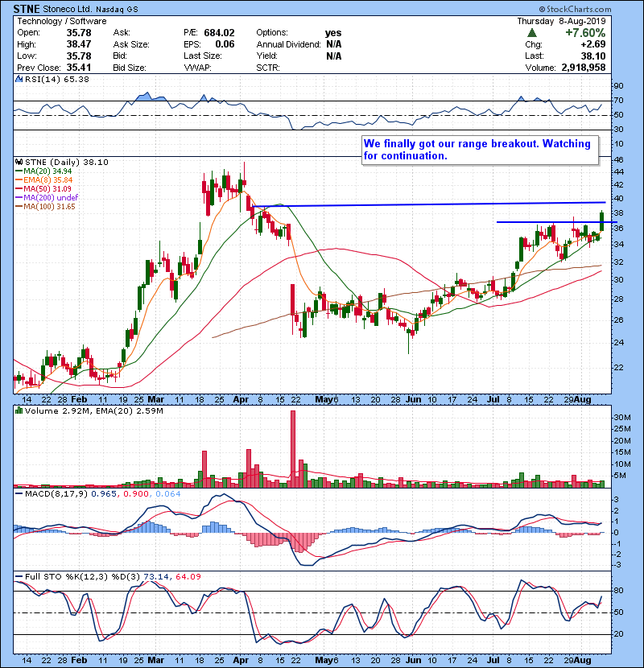This screenshot has width=644, height=668.
Task: Click the upper blue resistance line near 39
Action: pos(429,204)
